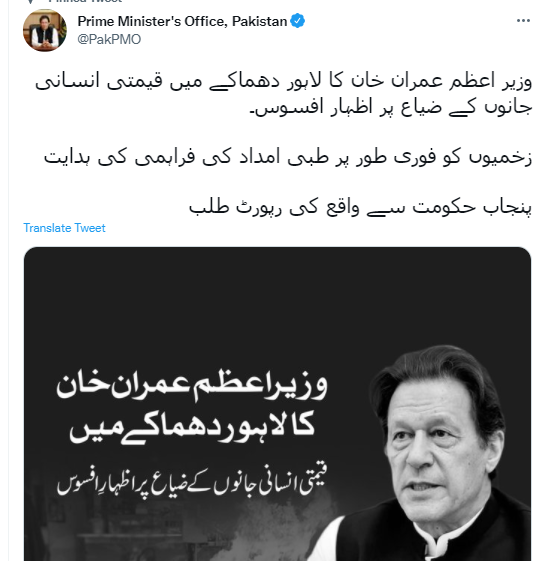The height and width of the screenshot is (561, 543).
Task: Click the smaller Urdu subheading inside image
Action: coord(192,482)
